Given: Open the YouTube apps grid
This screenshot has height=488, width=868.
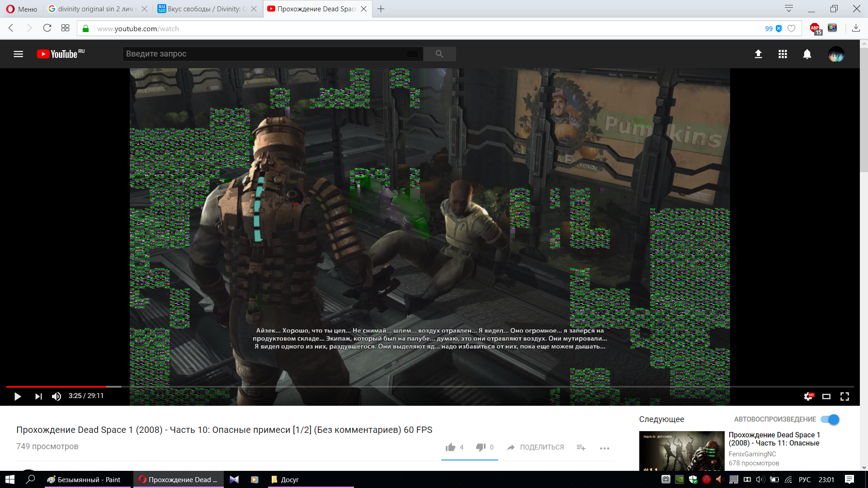Looking at the screenshot, I should point(783,54).
